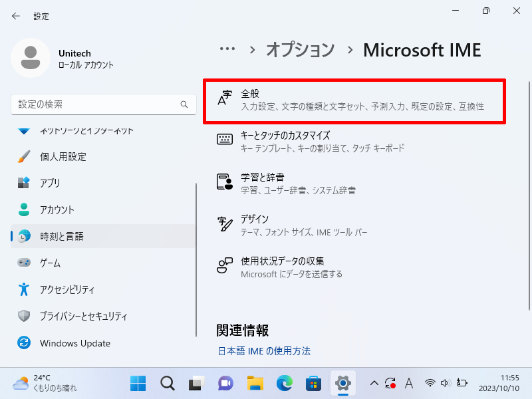532x399 pixels.
Task: Open the 日本語 IME の使用方法 link
Action: tap(264, 351)
